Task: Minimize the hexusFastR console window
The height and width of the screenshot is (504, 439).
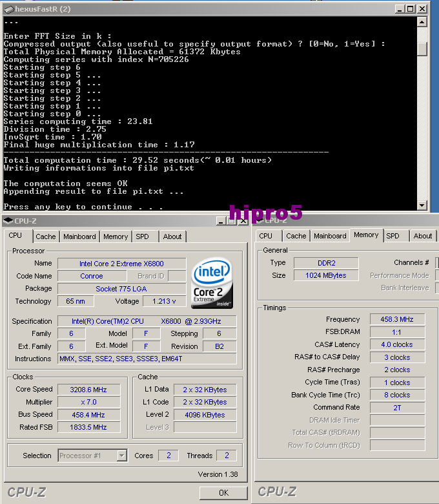Action: (399, 9)
